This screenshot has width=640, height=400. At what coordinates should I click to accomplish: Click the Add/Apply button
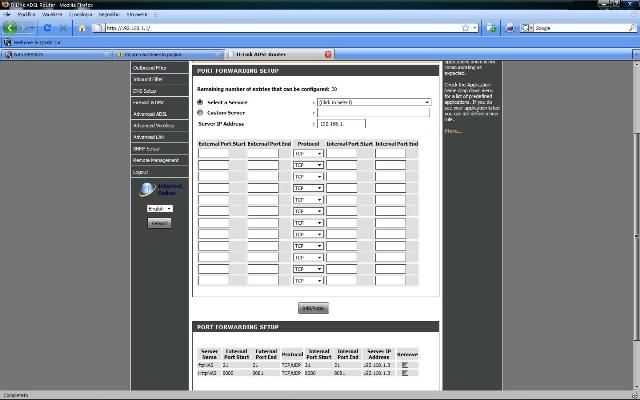tap(313, 308)
